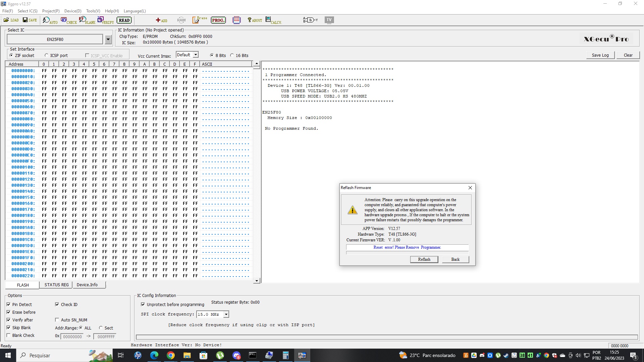This screenshot has width=644, height=362.
Task: Enable the Blank Check option
Action: (x=8, y=336)
